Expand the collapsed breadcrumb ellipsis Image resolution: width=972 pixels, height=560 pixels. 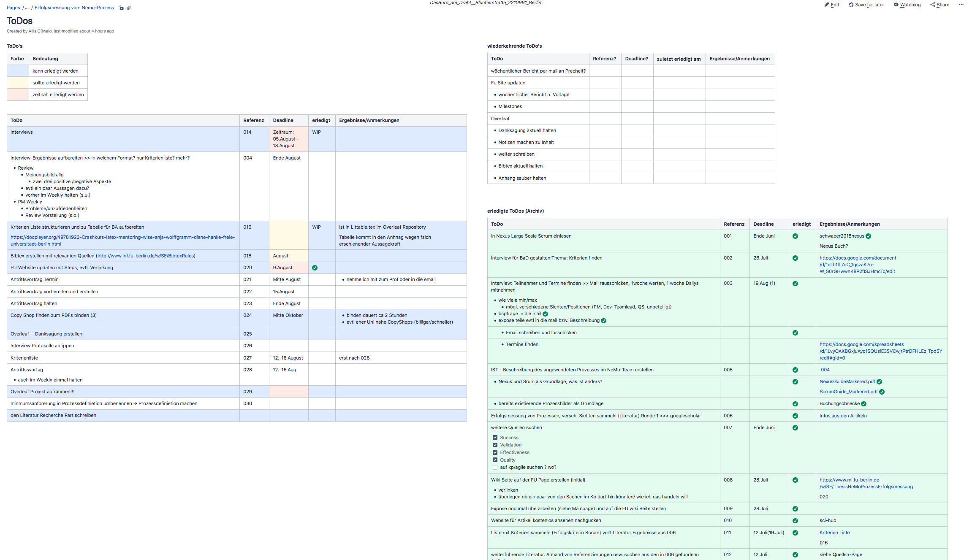[27, 8]
